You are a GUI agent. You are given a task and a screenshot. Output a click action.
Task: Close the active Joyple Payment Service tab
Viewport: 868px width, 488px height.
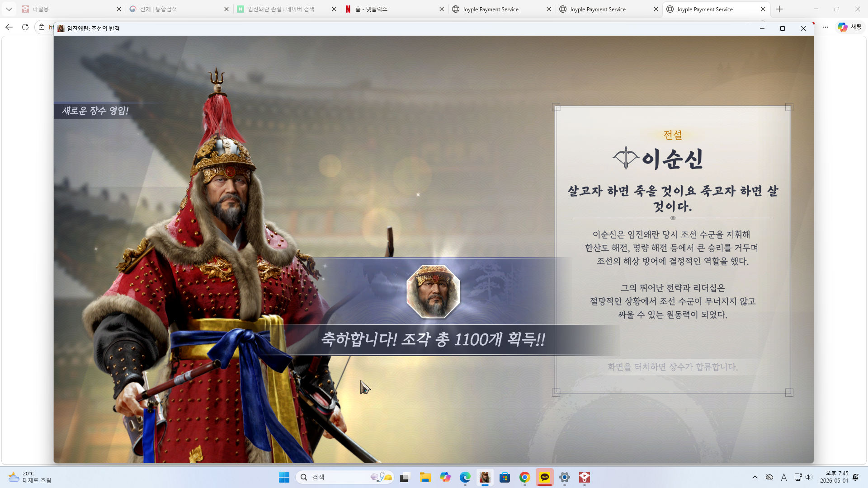tap(763, 9)
